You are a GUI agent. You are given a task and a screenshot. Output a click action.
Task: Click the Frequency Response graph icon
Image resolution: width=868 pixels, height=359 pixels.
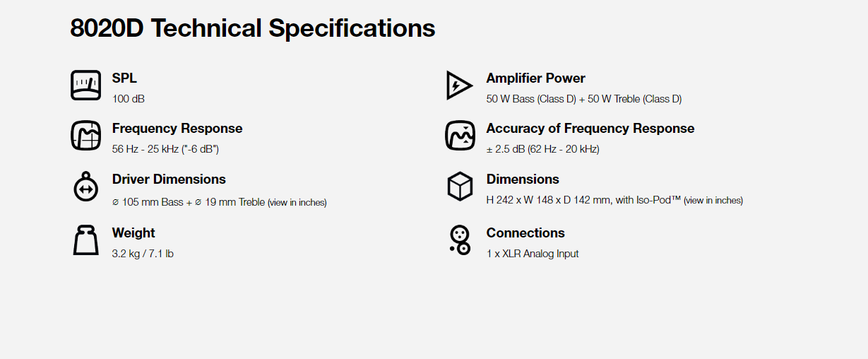pos(85,136)
